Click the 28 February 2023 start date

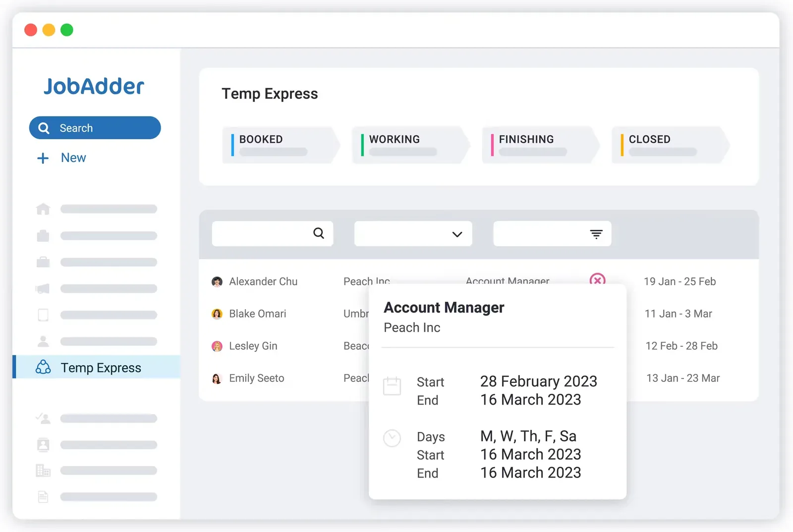(538, 381)
